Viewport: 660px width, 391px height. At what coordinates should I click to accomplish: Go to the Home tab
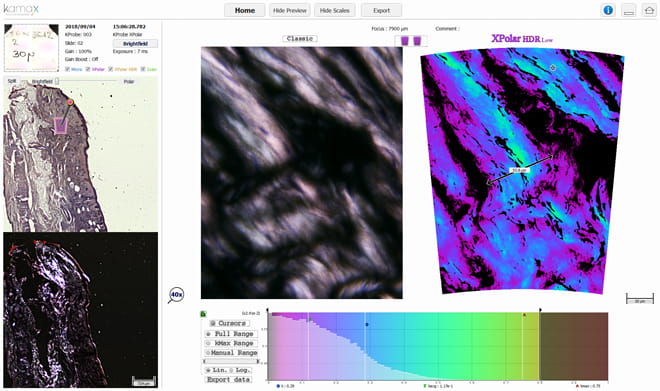(245, 10)
